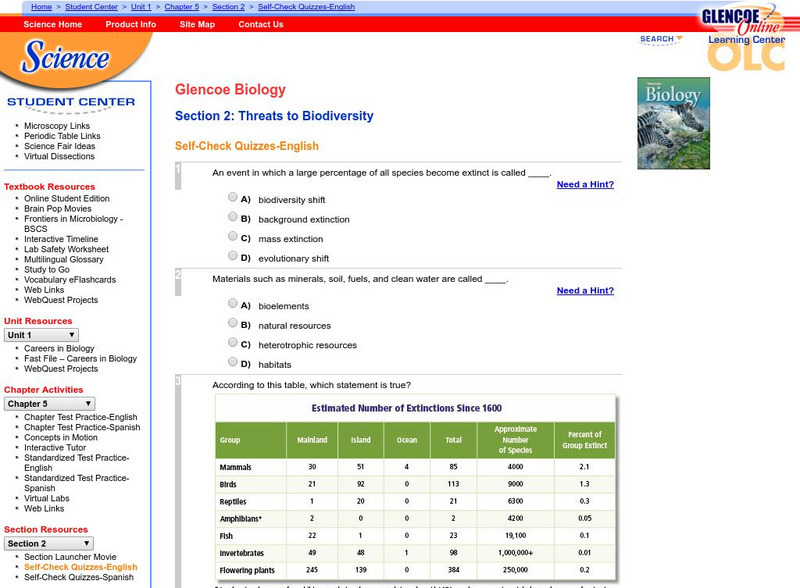800x588 pixels.
Task: Open Web Links under Chapter Activities
Action: pos(44,508)
